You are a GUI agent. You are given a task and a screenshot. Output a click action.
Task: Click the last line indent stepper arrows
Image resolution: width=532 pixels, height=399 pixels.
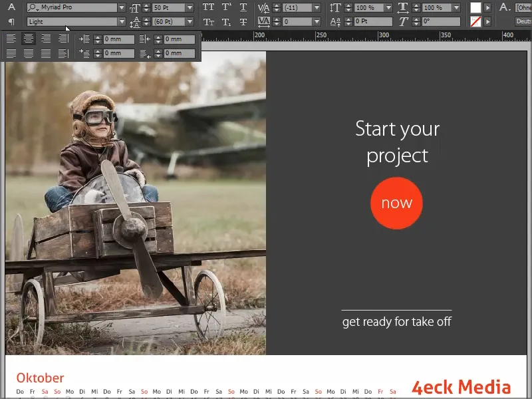pyautogui.click(x=158, y=53)
